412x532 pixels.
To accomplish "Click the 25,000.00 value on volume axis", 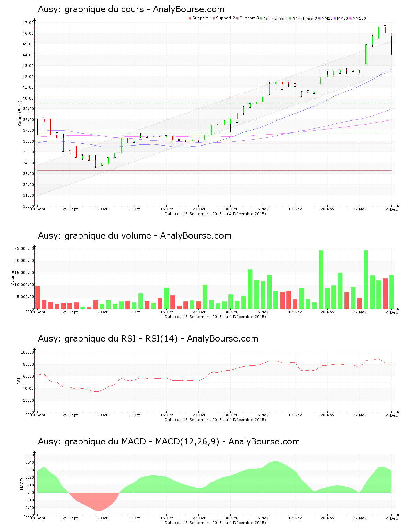I will click(24, 248).
